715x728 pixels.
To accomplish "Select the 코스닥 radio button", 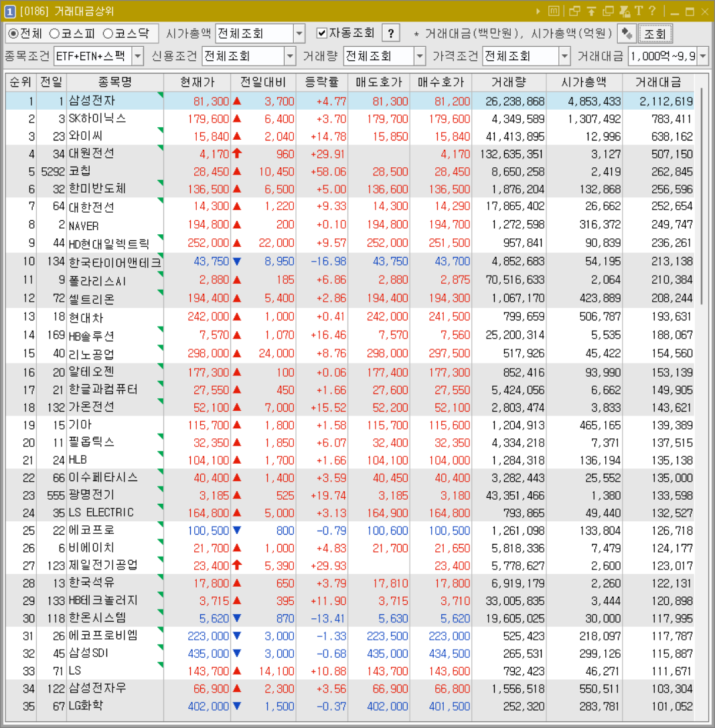I will tap(108, 33).
